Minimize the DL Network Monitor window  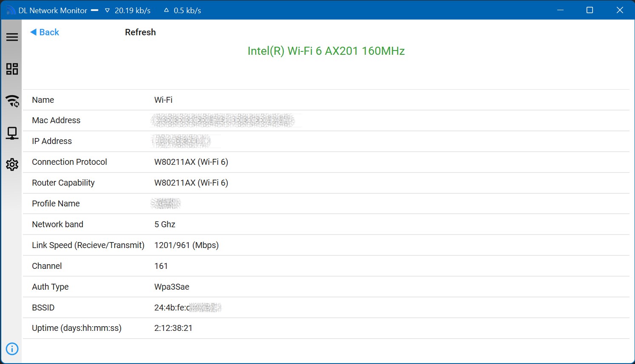(x=560, y=10)
